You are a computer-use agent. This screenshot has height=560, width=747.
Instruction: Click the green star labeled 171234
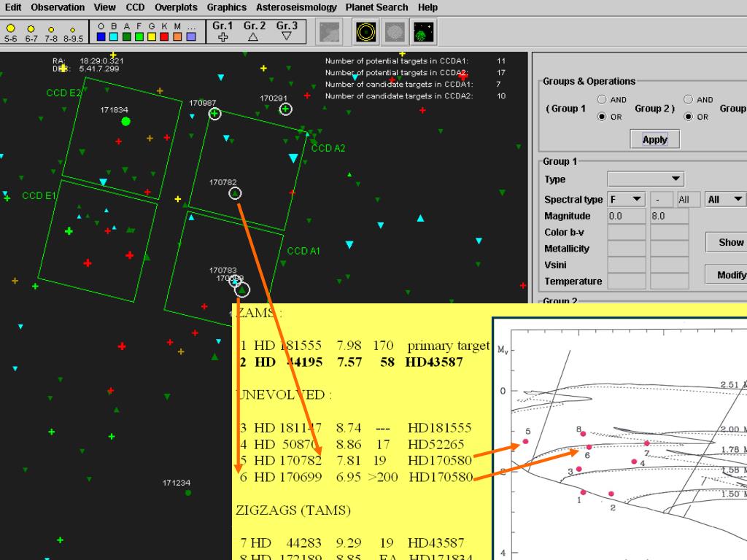pos(188,493)
